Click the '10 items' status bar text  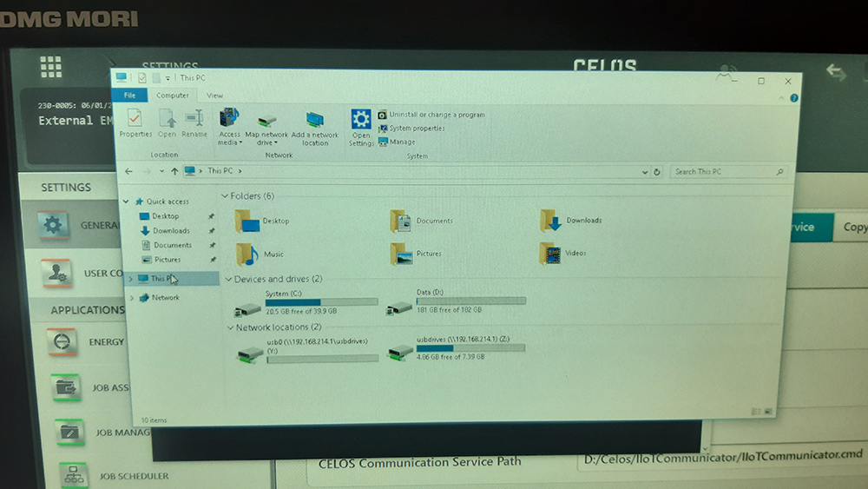[x=154, y=420]
